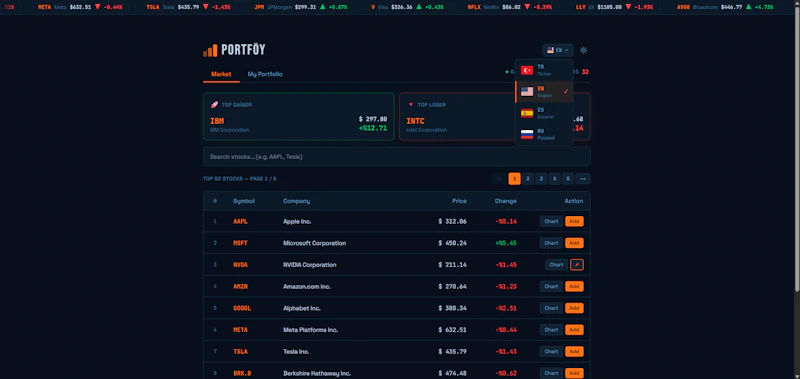This screenshot has width=800, height=379.
Task: Select RU Русский language option
Action: pos(544,135)
